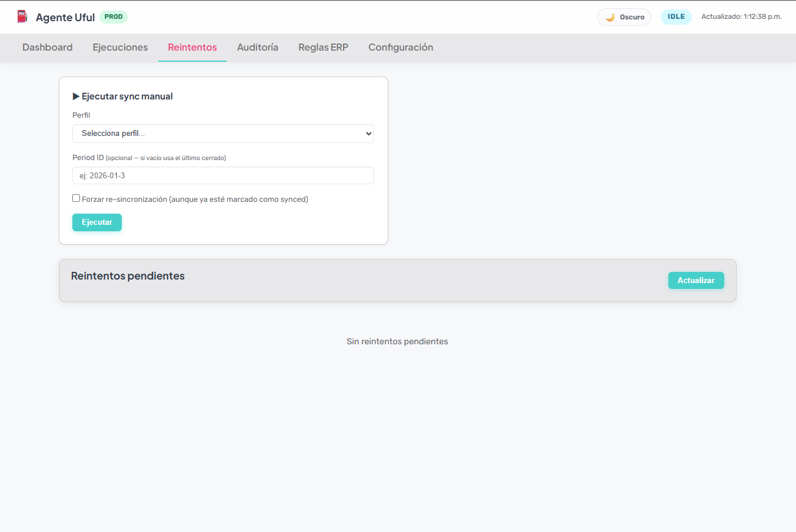Open the Configuración tab
The image size is (796, 532).
[x=401, y=47]
